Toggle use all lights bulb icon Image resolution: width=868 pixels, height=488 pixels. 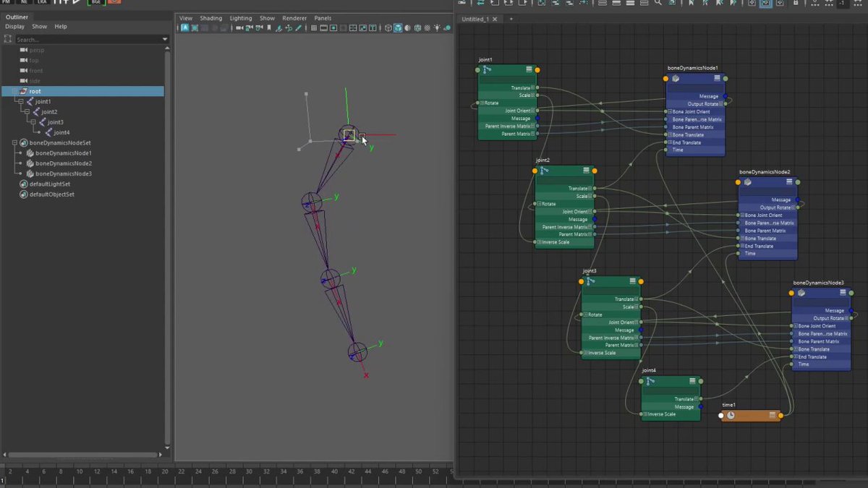click(437, 28)
